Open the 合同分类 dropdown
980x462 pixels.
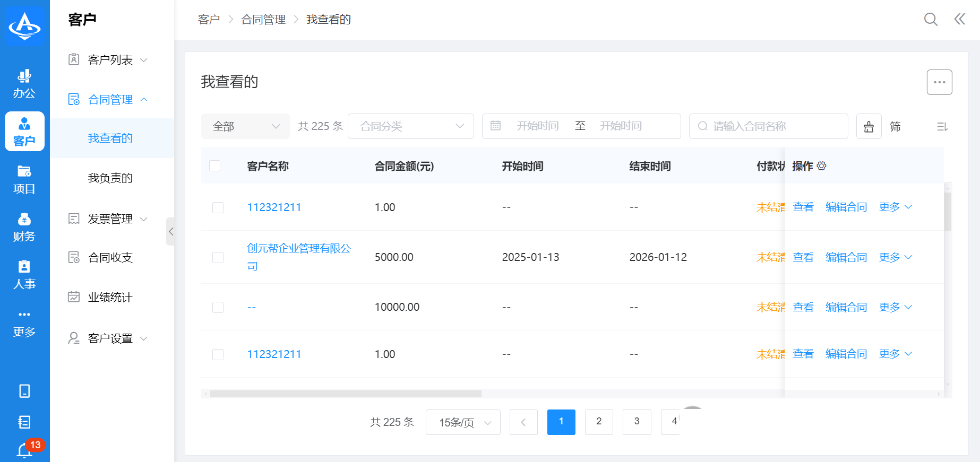point(410,126)
